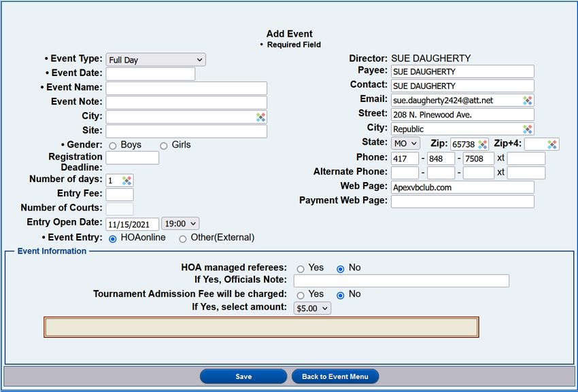The height and width of the screenshot is (392, 578).
Task: Click the Alternate Phone area code field
Action: [x=405, y=173]
